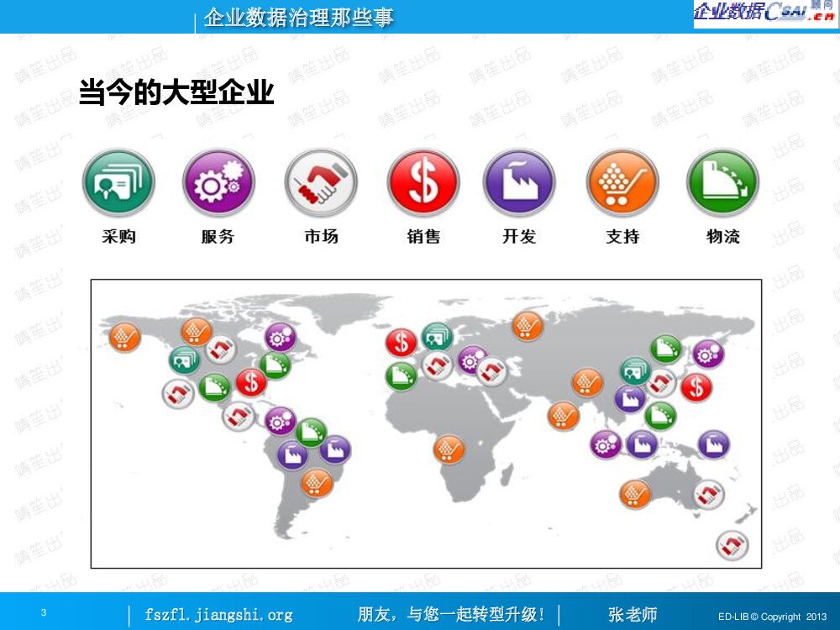This screenshot has width=840, height=630.
Task: Click the teal procurement icon over North America
Action: 184,360
